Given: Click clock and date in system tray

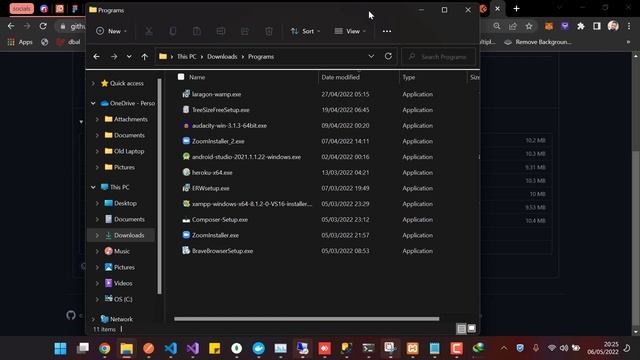Looking at the screenshot, I should pos(603,348).
